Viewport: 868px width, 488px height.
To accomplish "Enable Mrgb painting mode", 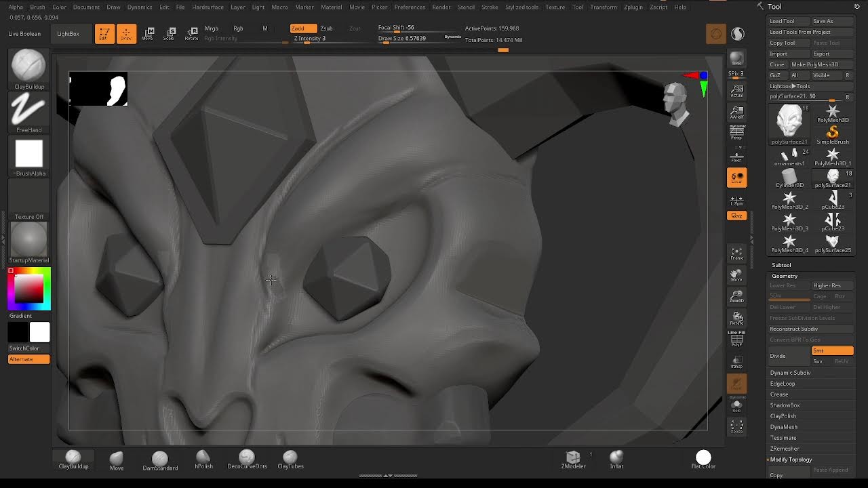I will [x=212, y=28].
